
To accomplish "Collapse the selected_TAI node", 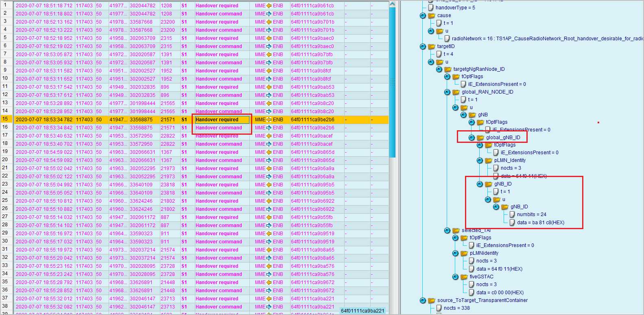I will (447, 230).
